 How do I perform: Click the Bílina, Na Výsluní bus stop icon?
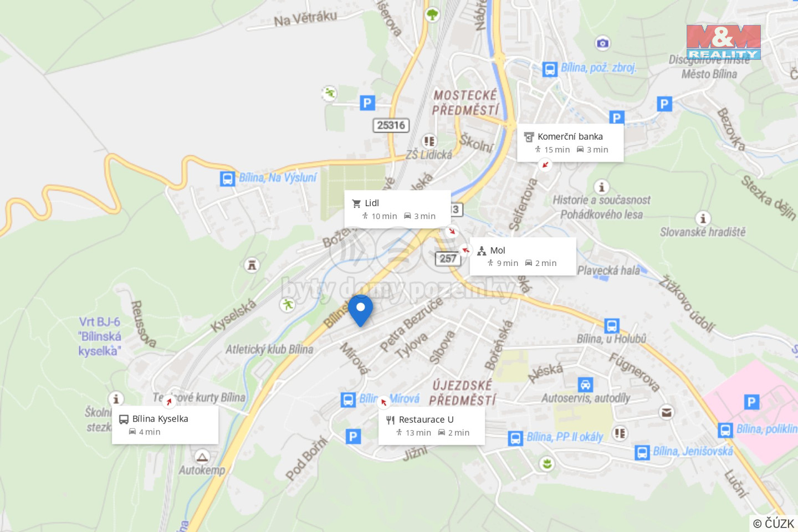[227, 178]
